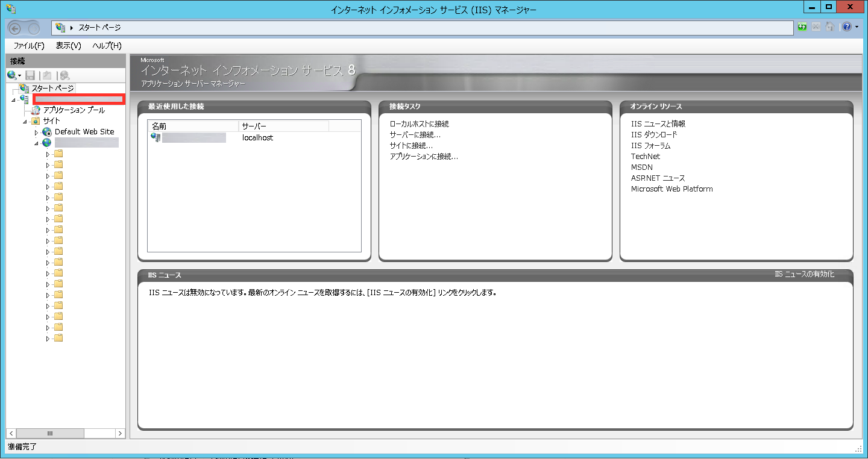Open the New Connection dropdown arrow
The width and height of the screenshot is (868, 459).
point(19,76)
